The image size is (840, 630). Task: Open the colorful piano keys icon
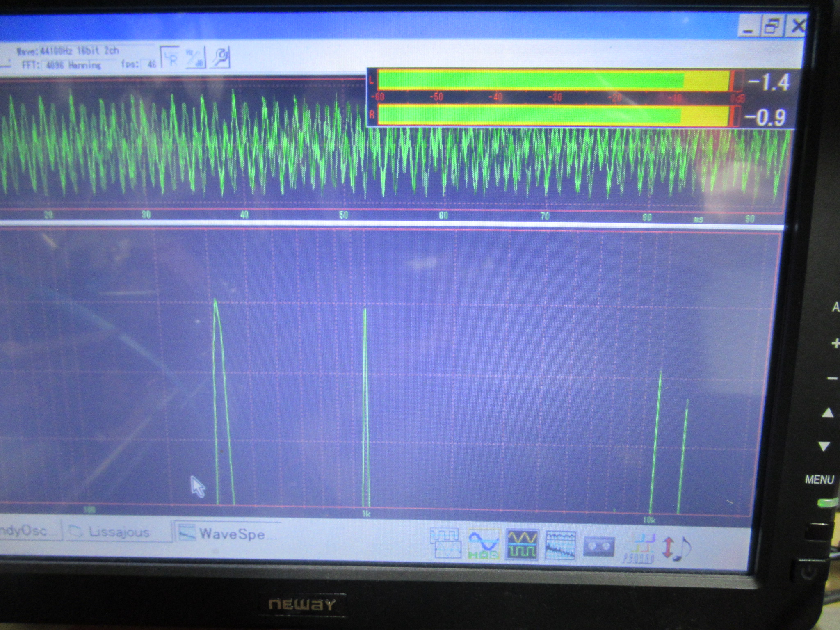639,548
